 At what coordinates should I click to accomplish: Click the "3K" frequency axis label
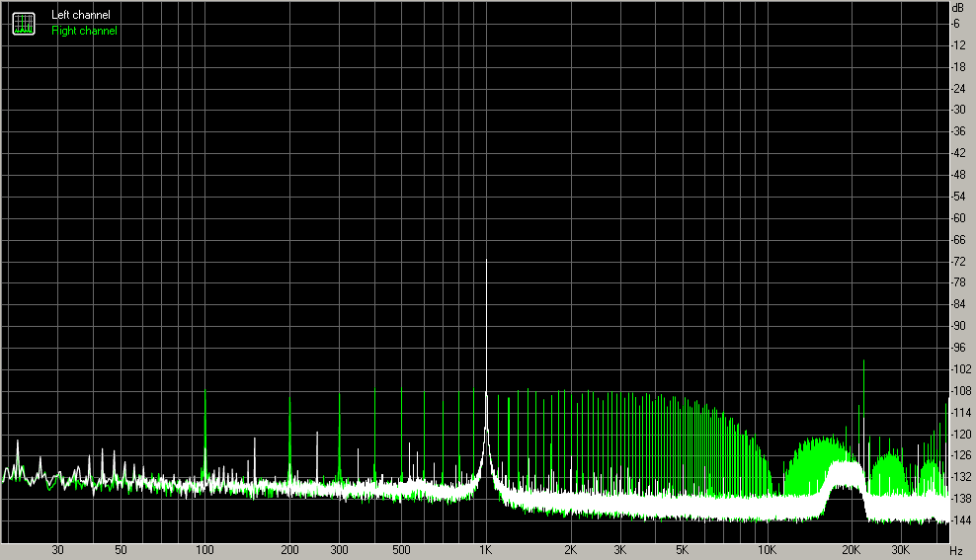[620, 550]
